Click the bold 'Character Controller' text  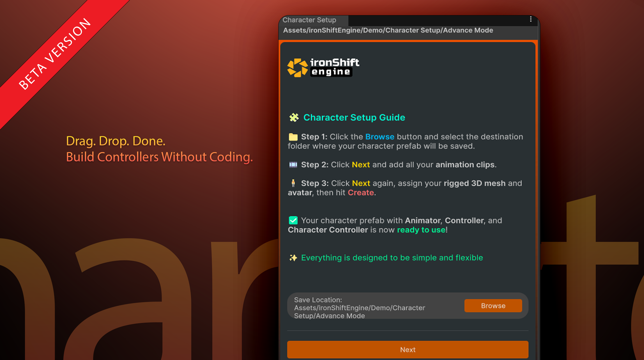(x=328, y=230)
